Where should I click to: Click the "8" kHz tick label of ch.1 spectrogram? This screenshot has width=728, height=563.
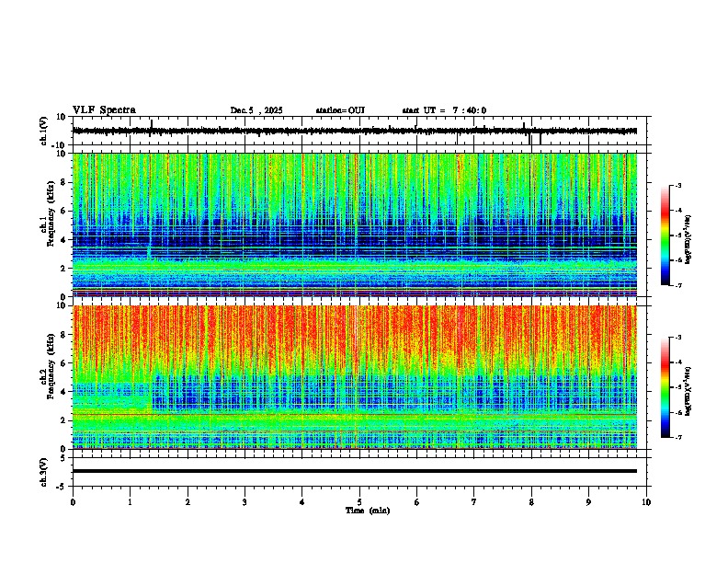coord(63,182)
